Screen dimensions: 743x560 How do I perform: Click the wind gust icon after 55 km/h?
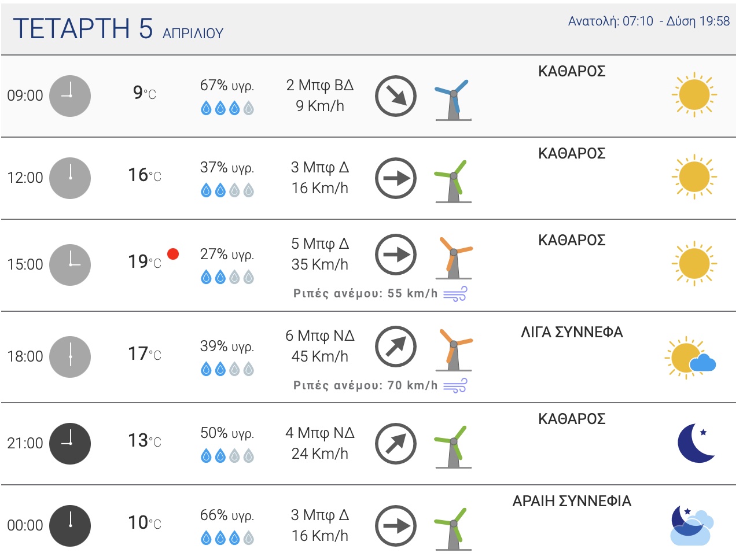click(x=455, y=294)
